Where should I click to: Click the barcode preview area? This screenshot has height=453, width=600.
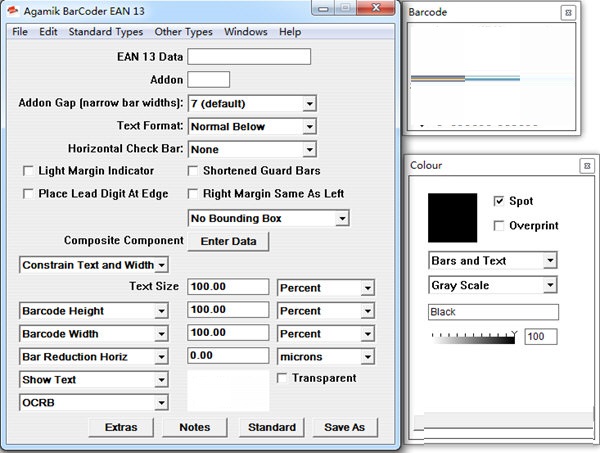click(491, 77)
